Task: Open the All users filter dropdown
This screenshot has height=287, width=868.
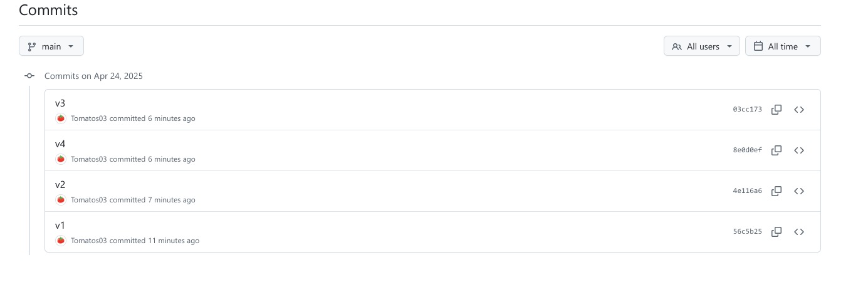Action: [702, 46]
